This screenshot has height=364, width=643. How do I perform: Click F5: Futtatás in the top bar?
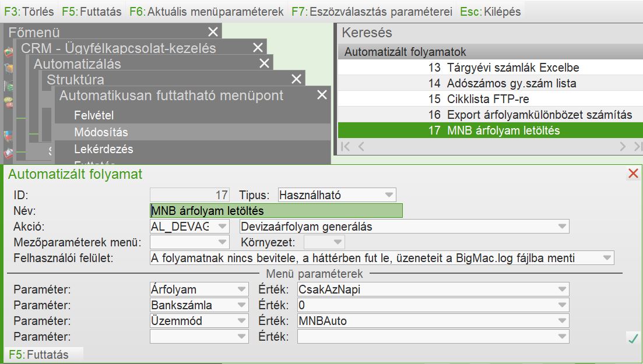coord(92,12)
